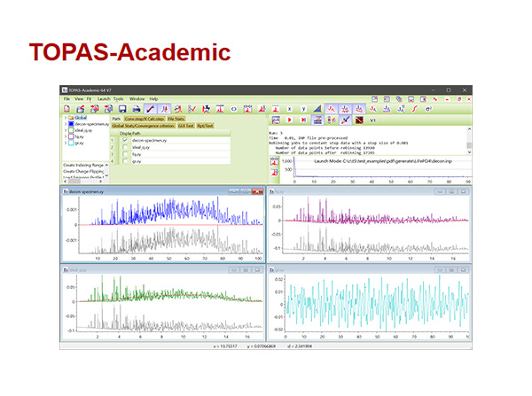
Task: Click the eye view icon in toolbar
Action: coord(234,109)
